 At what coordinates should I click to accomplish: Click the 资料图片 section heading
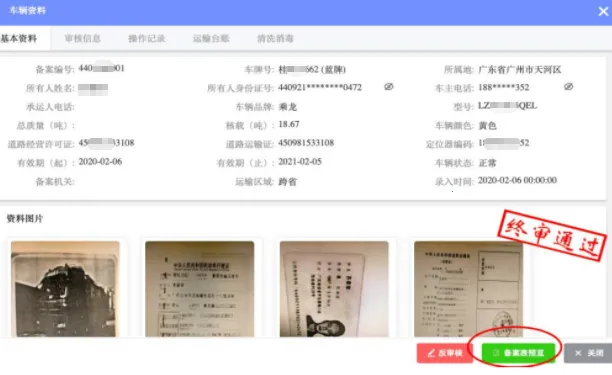[25, 219]
